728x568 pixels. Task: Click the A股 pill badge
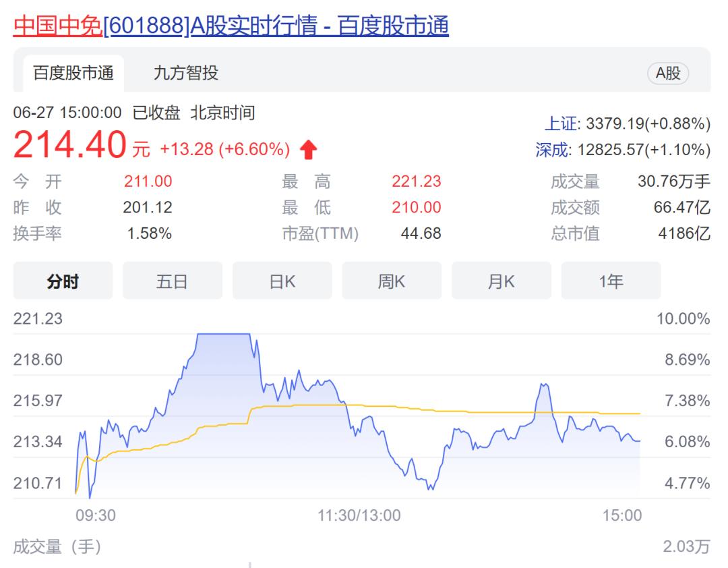(x=667, y=73)
